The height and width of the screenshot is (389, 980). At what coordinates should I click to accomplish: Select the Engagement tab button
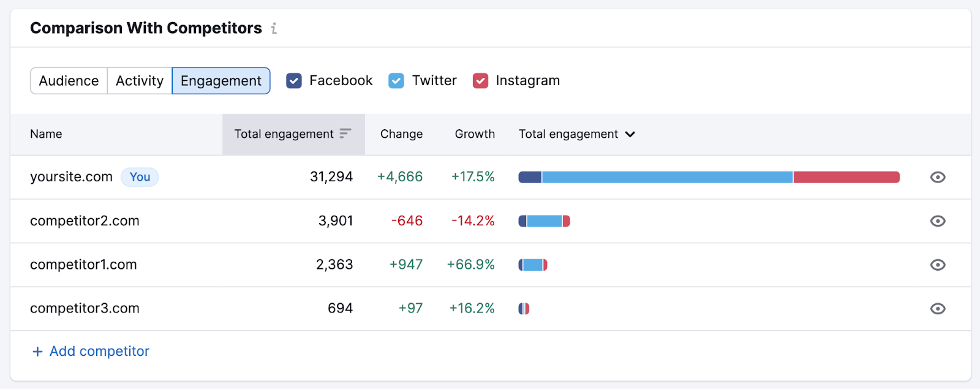[x=221, y=80]
